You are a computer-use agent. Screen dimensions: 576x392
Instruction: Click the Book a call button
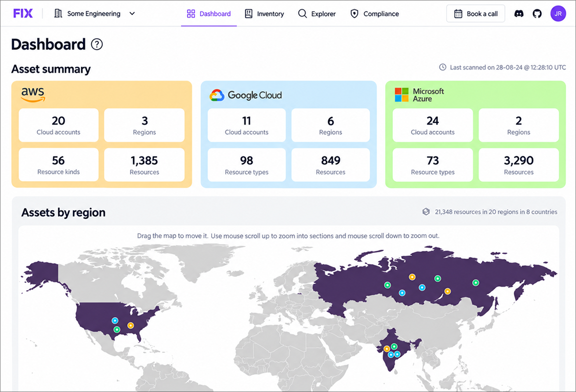pos(475,14)
